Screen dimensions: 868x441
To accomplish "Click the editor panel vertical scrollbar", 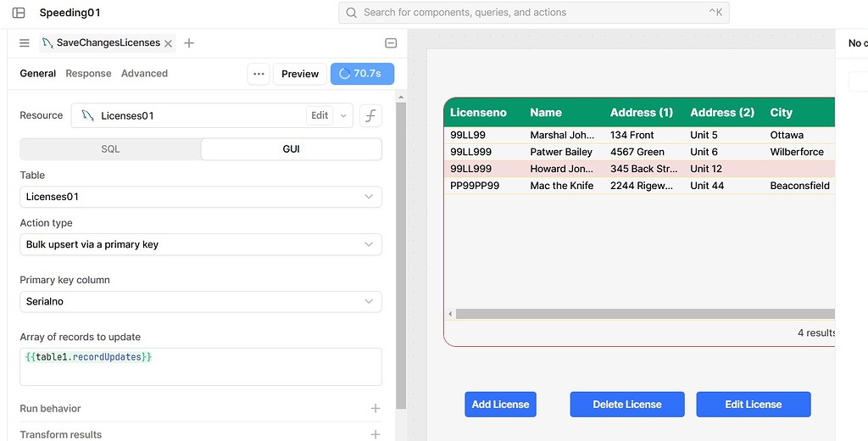I will point(401,255).
